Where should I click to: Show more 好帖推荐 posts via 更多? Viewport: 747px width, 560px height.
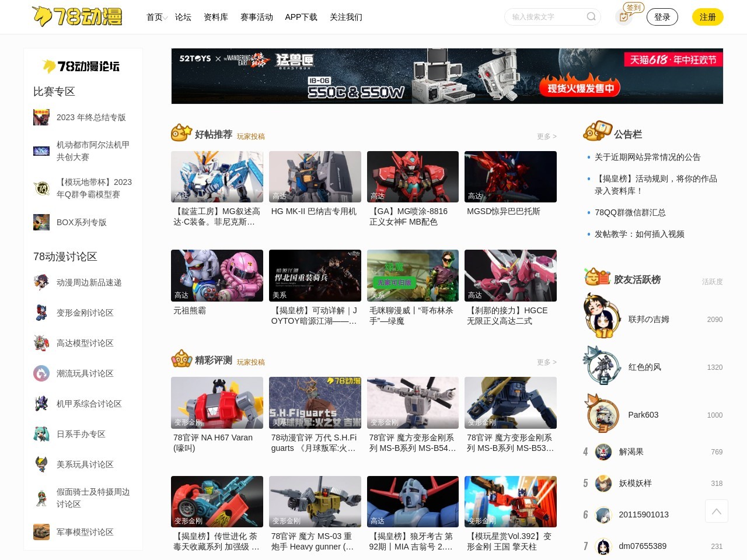click(x=546, y=136)
